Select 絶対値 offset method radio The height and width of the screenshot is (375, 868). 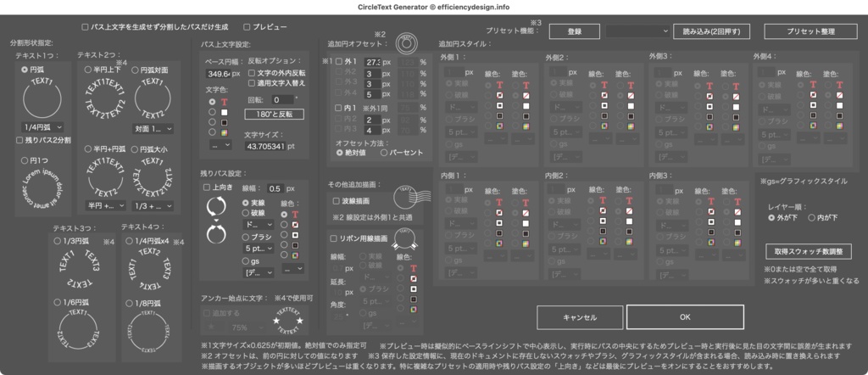tap(339, 153)
